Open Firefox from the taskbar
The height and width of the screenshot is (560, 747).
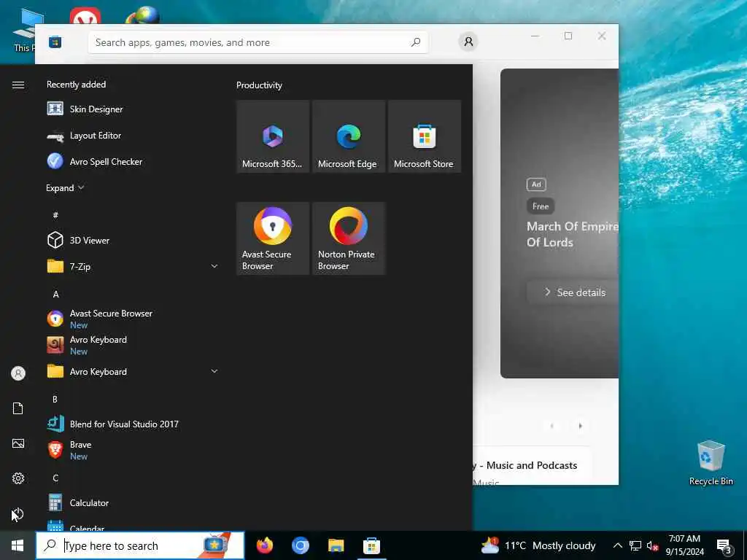(265, 545)
